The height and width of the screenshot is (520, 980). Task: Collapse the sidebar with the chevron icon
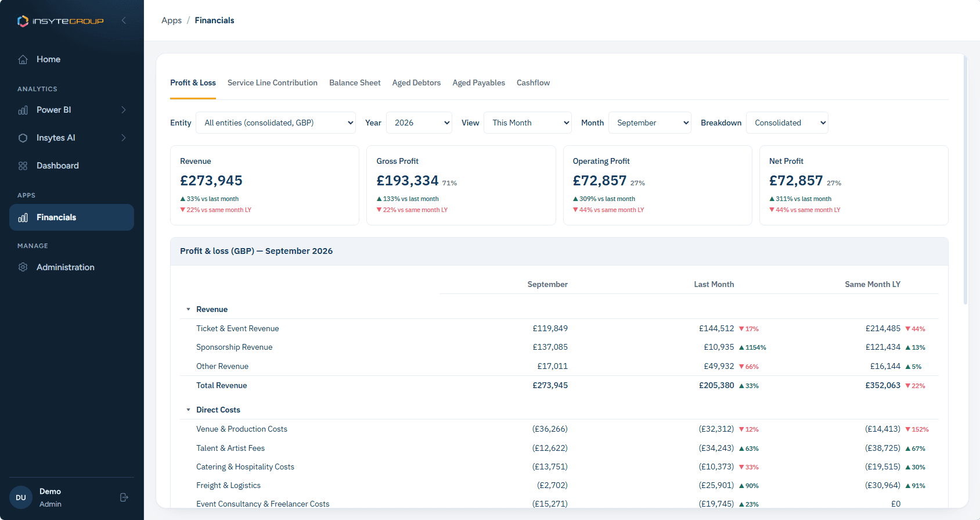124,20
